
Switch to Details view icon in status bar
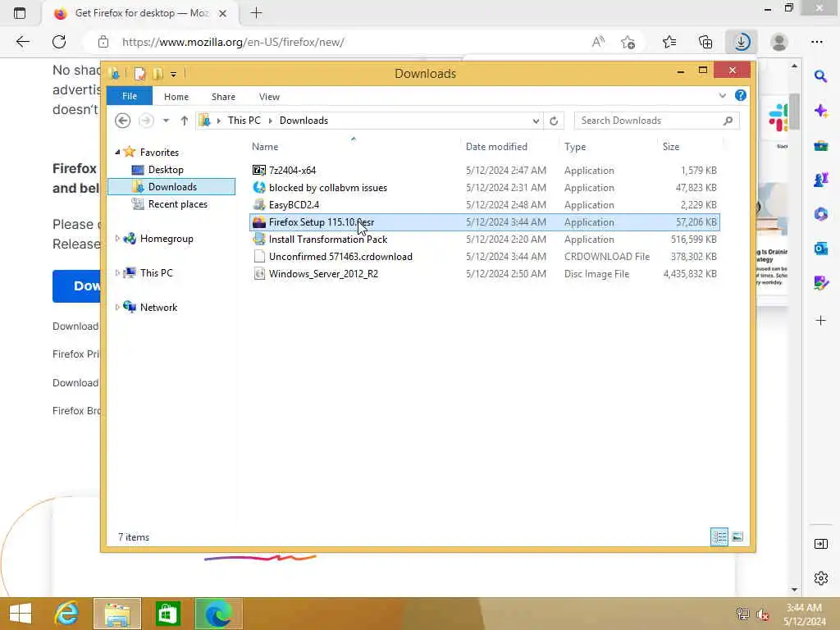tap(719, 536)
